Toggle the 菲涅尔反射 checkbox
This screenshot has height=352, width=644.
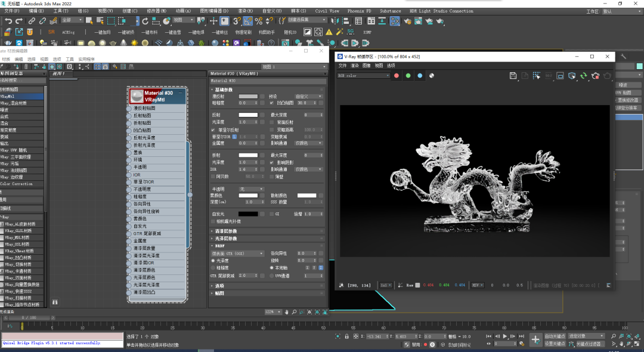[x=213, y=129]
